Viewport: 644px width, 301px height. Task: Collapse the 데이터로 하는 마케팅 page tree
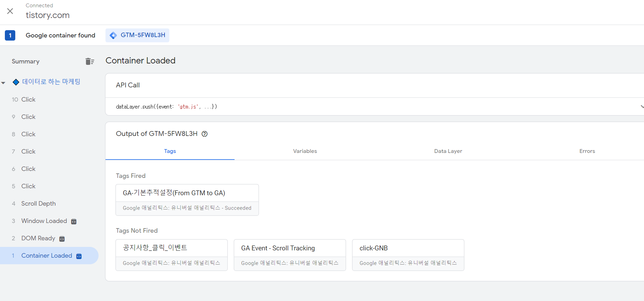[x=3, y=83]
